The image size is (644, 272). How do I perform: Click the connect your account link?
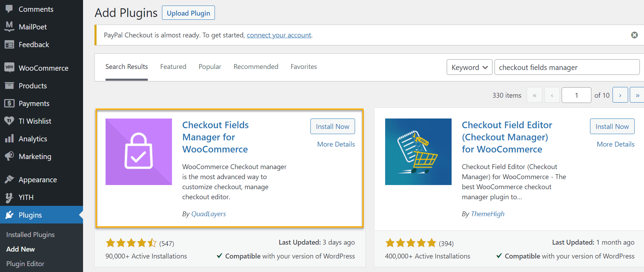tap(279, 35)
